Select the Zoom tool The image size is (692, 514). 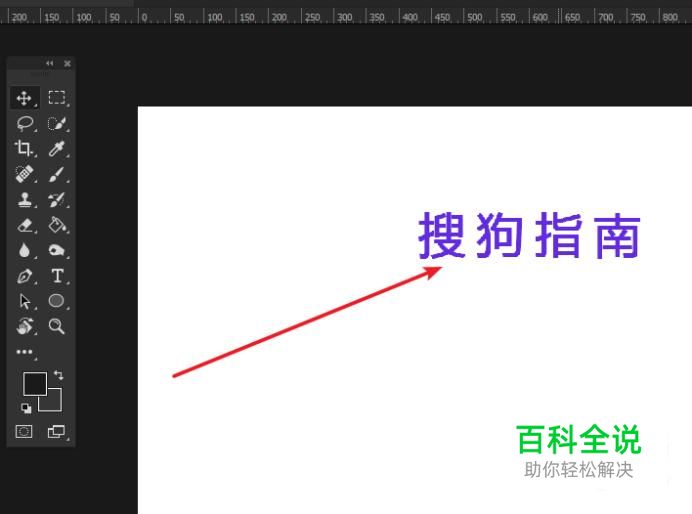[56, 326]
